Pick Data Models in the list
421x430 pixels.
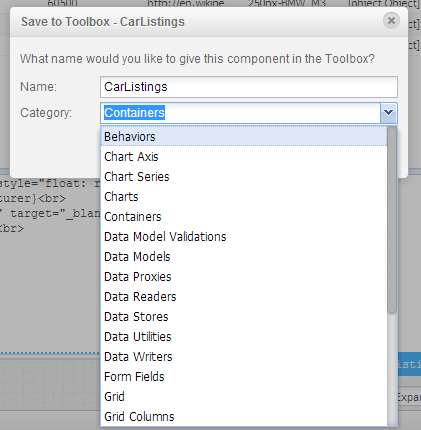pos(244,257)
